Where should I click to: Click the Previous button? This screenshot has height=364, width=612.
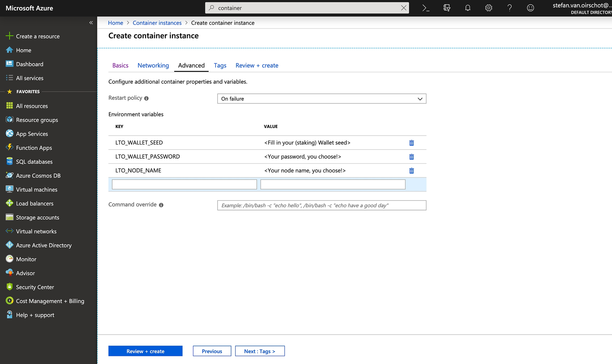coord(212,351)
